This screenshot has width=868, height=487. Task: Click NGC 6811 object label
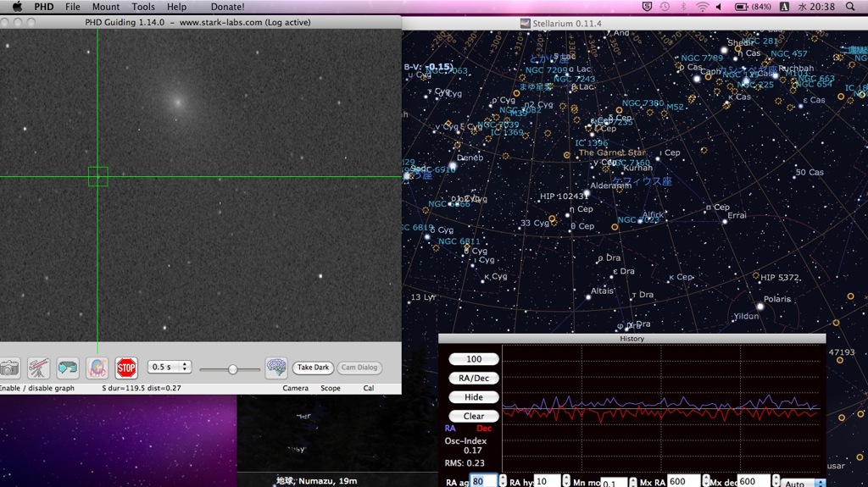[459, 241]
